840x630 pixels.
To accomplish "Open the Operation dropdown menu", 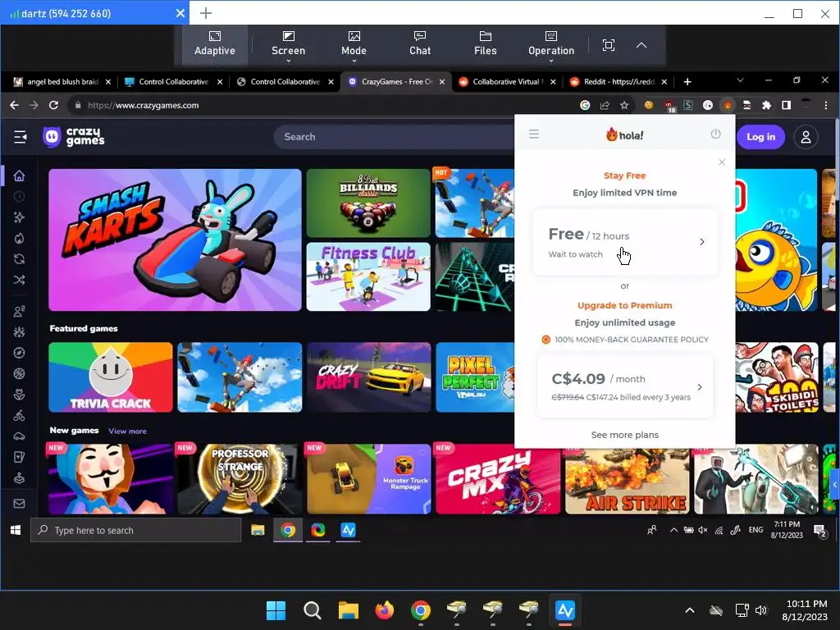I will 550,46.
